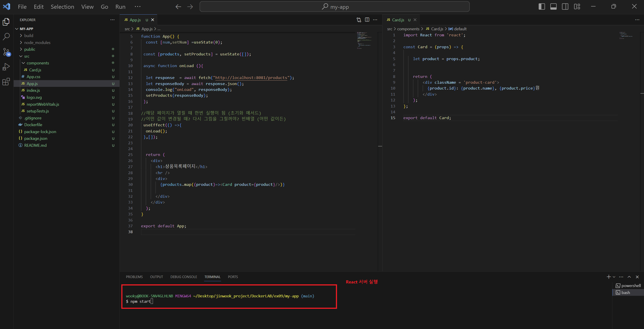Switch to the PROBLEMS panel tab
Image resolution: width=644 pixels, height=329 pixels.
134,277
